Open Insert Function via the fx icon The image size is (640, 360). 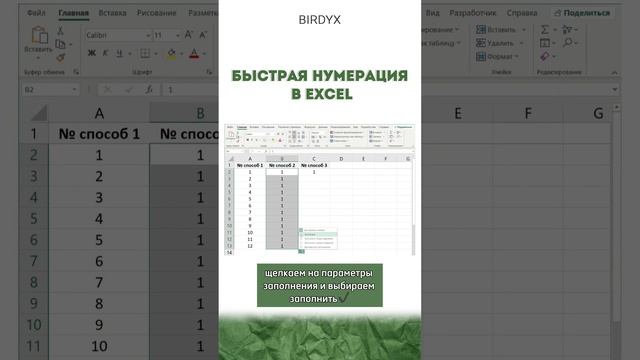click(149, 89)
